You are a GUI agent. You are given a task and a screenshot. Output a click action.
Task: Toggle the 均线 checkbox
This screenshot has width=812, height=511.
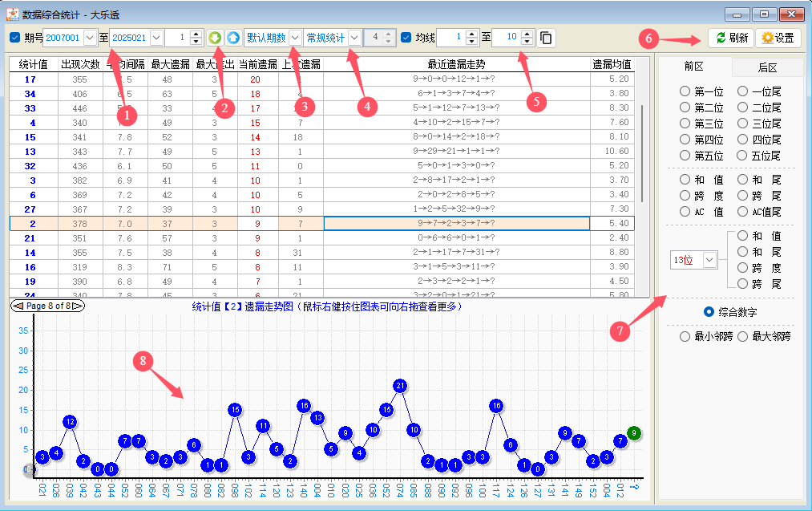[x=406, y=38]
